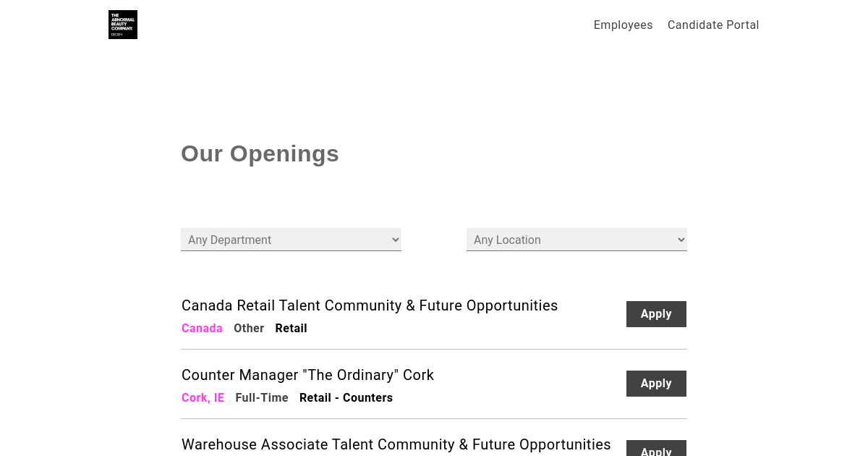
Task: Click the Full-Time job type label
Action: tap(262, 398)
